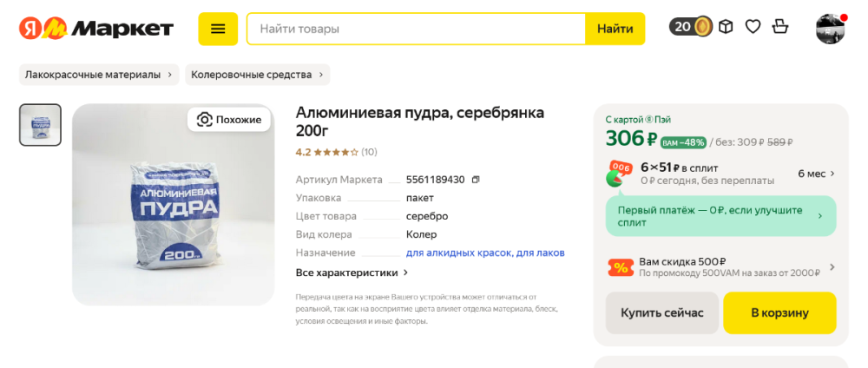Open the bonus points counter showing 20
The height and width of the screenshot is (368, 868).
(691, 27)
